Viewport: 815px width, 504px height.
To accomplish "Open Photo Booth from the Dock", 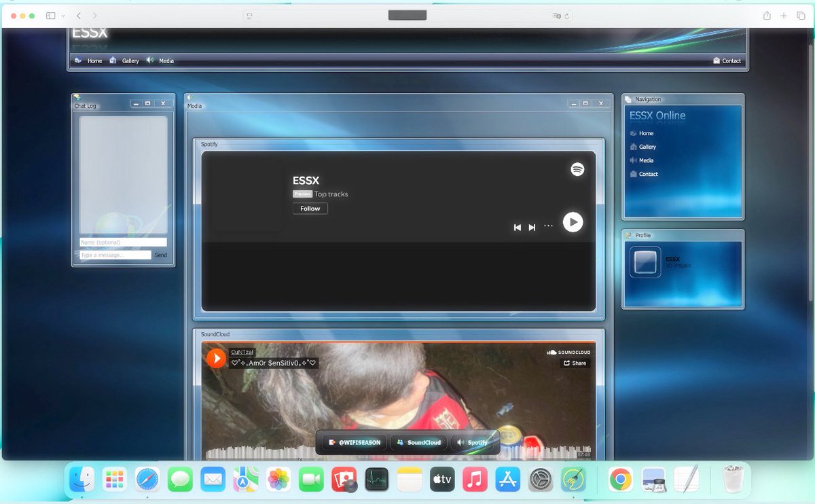I will 344,480.
